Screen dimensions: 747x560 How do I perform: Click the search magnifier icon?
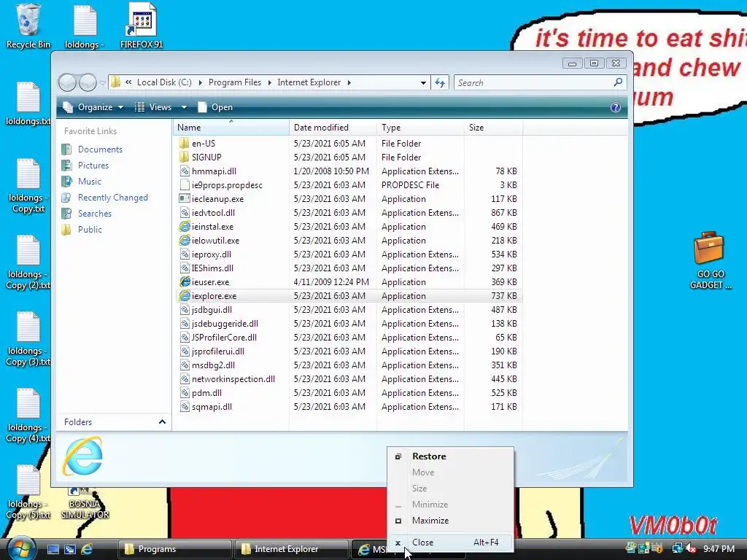[x=618, y=82]
